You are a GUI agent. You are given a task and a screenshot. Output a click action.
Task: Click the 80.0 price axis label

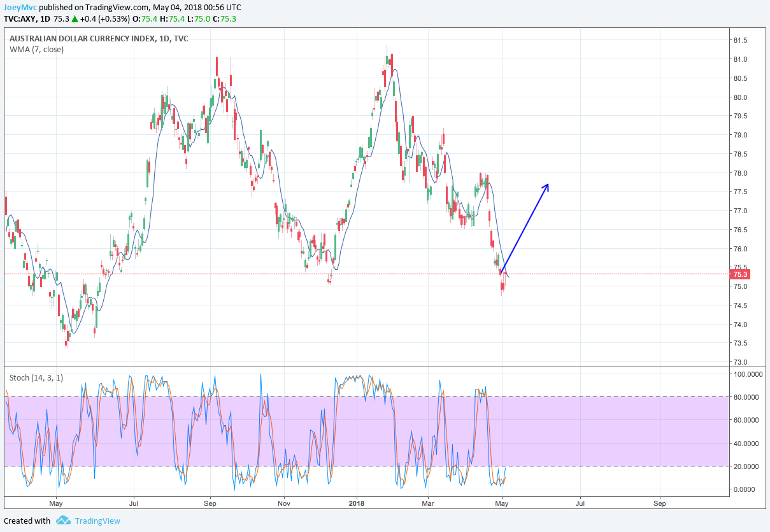tap(740, 97)
